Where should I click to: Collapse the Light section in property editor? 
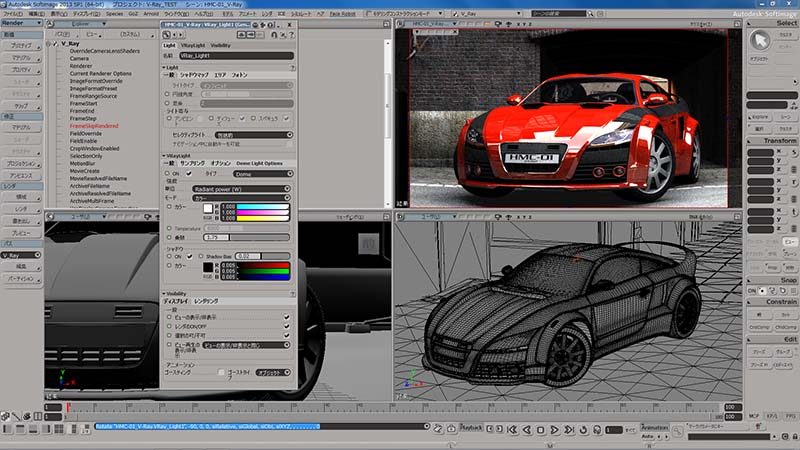[164, 67]
